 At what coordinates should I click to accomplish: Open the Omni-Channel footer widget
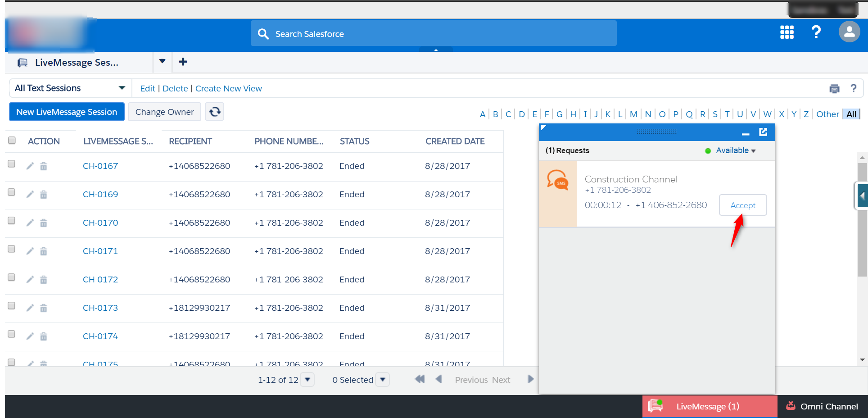coord(823,406)
